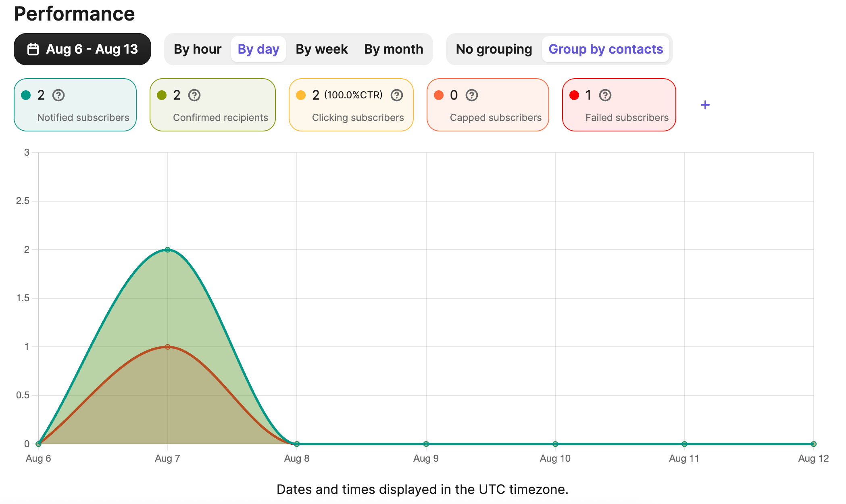846x504 pixels.
Task: Select No grouping option
Action: (x=494, y=49)
